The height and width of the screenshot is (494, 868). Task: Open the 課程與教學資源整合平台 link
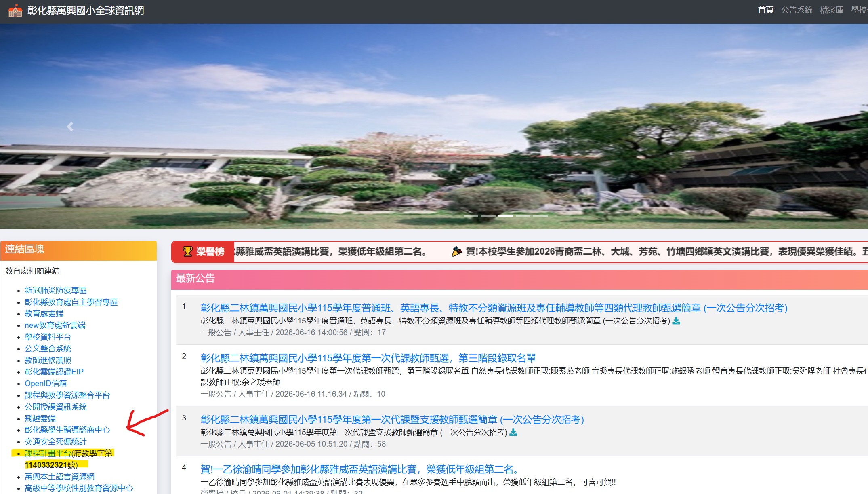coord(67,395)
